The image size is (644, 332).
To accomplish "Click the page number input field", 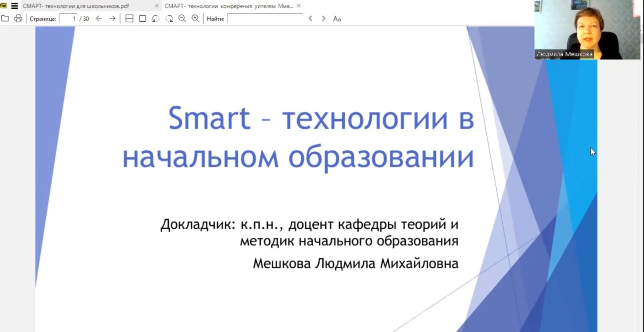I will tap(68, 19).
